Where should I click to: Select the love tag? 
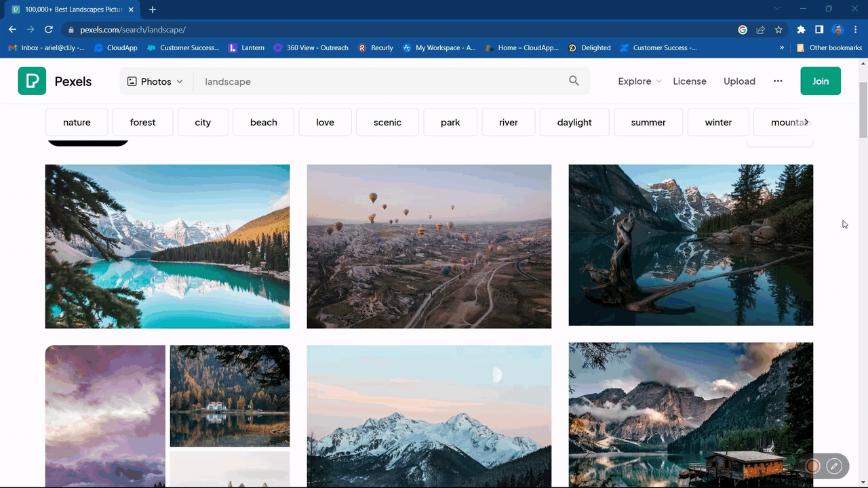coord(325,122)
